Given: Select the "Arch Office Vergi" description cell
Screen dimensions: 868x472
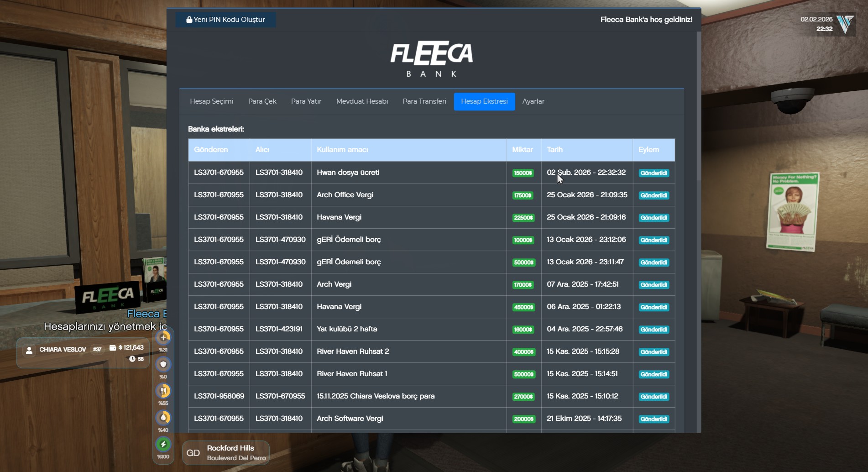Looking at the screenshot, I should (409, 195).
